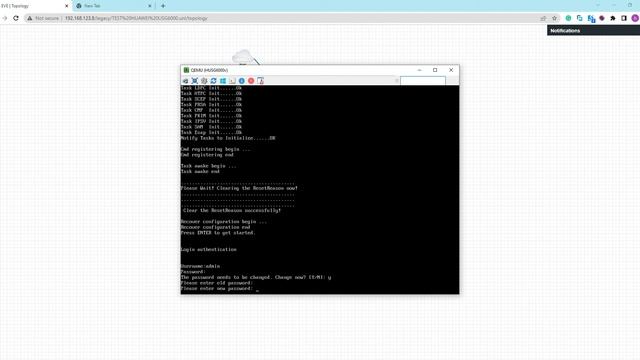Screen dimensions: 640x360
Task: Refresh the QEMU viewer screen
Action: coord(213,81)
